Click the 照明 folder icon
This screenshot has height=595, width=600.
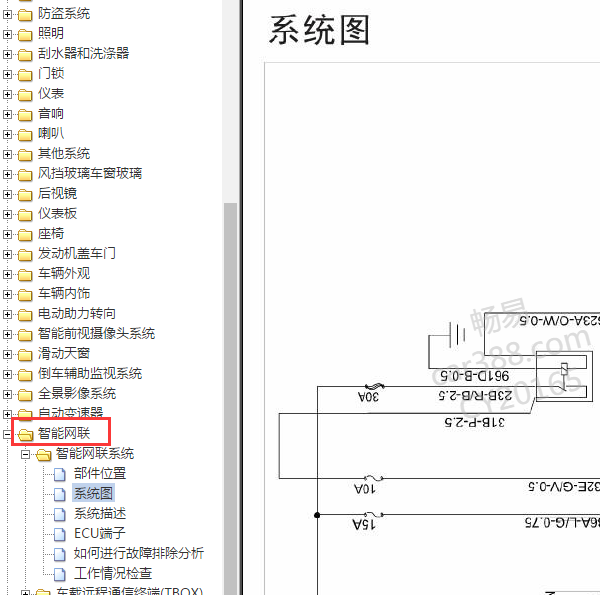coord(25,35)
